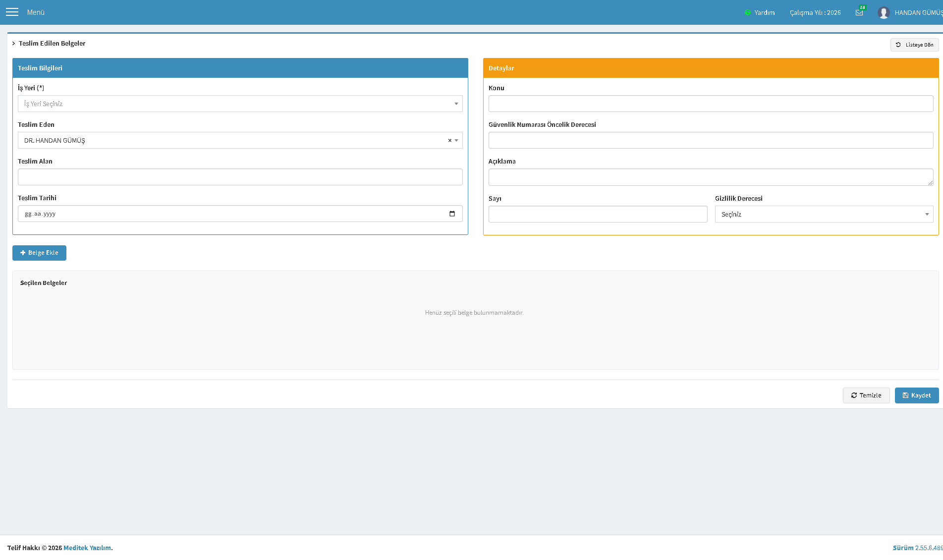Click the resize grip of Açıklama box

pos(931,182)
